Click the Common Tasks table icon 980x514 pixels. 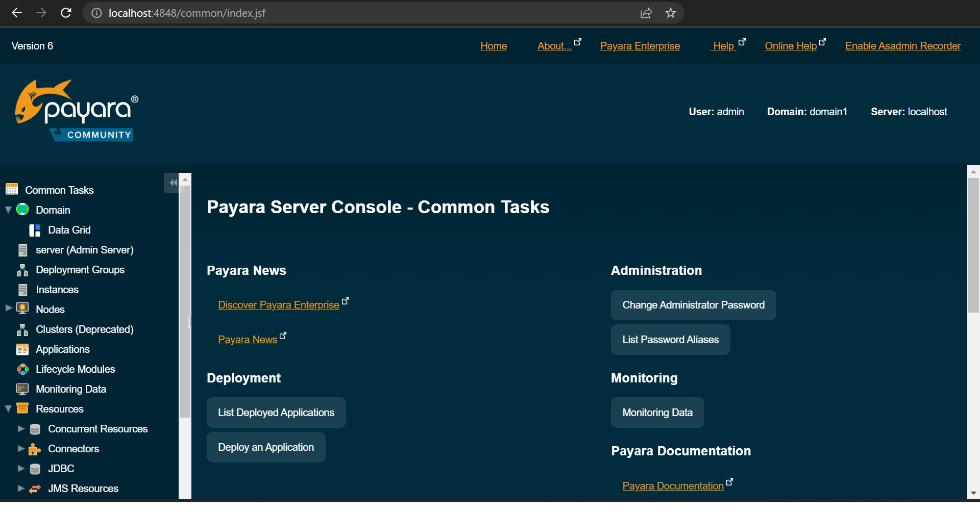12,189
